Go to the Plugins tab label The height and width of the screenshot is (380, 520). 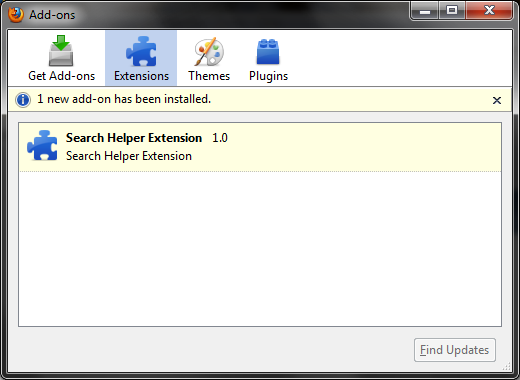point(268,76)
